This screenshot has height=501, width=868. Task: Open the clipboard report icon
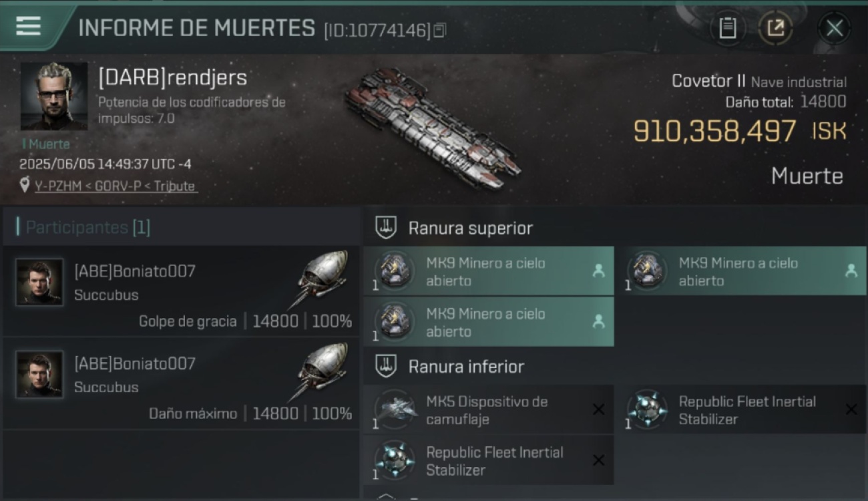coord(727,28)
